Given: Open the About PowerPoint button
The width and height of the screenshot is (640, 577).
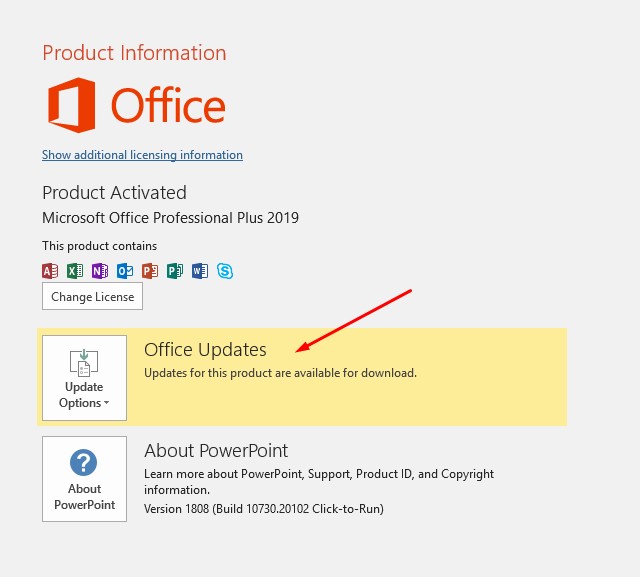Looking at the screenshot, I should [x=84, y=479].
